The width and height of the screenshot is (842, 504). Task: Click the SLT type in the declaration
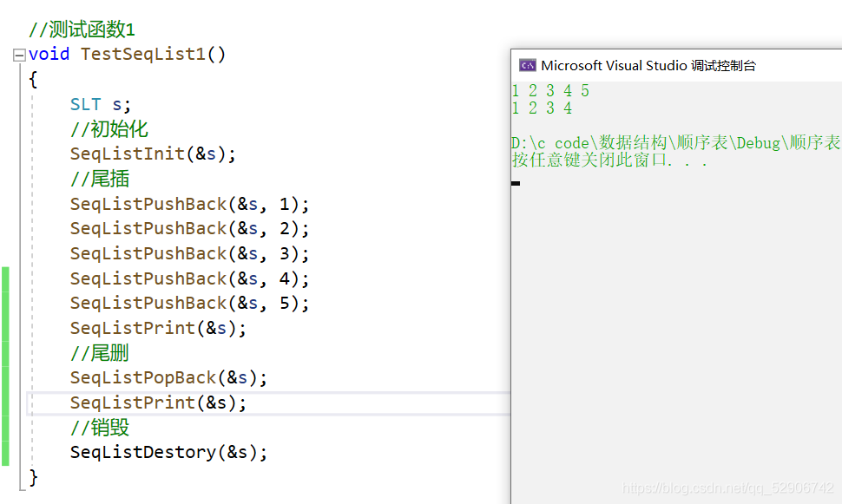85,104
